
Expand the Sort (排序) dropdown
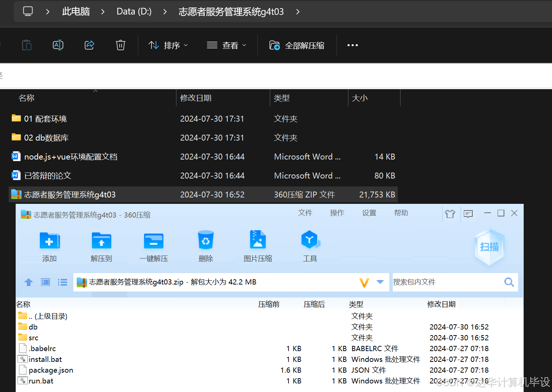pos(186,45)
